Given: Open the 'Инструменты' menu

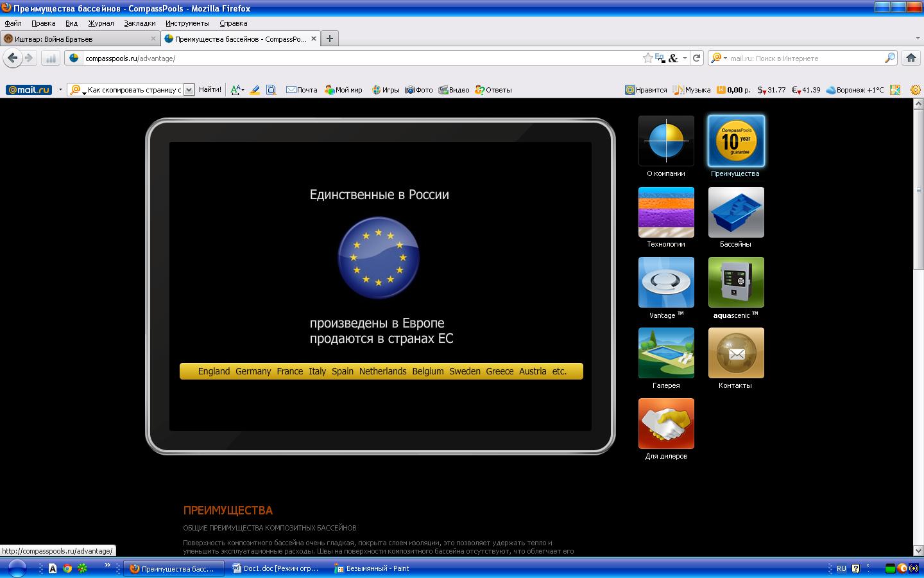Looking at the screenshot, I should (x=187, y=23).
